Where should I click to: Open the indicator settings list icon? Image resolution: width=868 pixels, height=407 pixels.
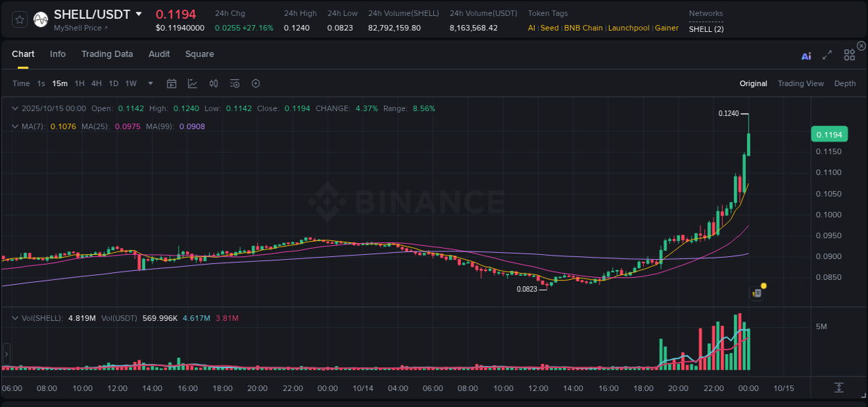(x=235, y=83)
